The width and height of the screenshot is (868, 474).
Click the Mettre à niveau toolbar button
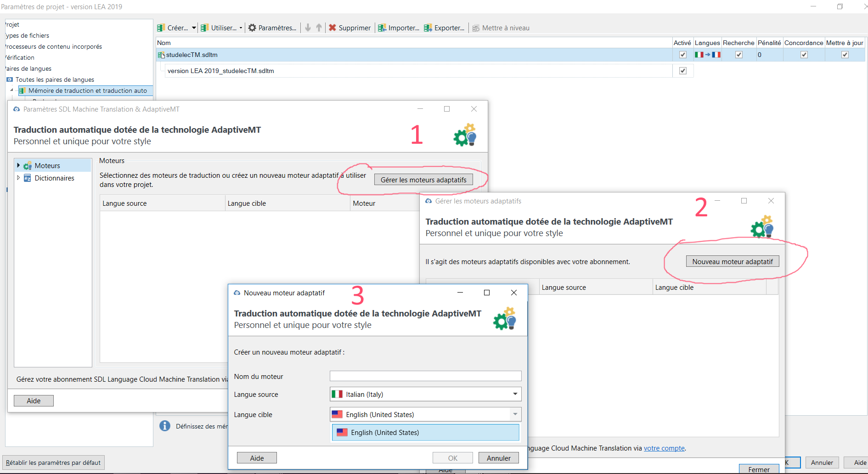click(x=501, y=28)
